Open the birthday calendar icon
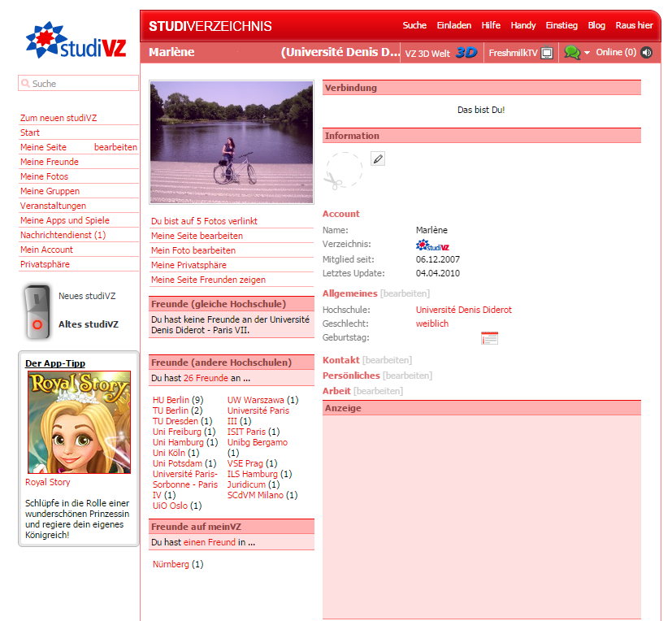Screen dimensions: 672x621 [489, 338]
